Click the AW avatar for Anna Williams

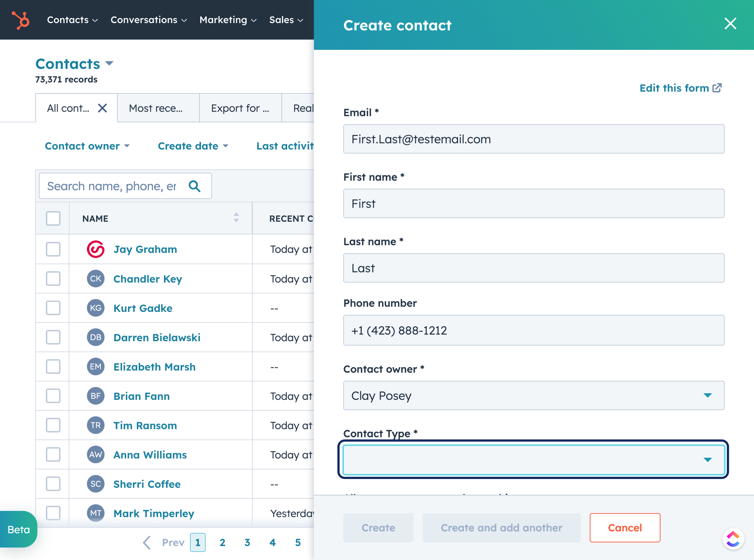pyautogui.click(x=96, y=454)
